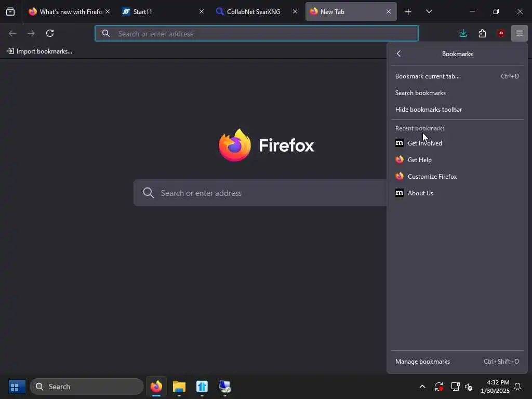Go forward using the forward arrow

coord(31,33)
